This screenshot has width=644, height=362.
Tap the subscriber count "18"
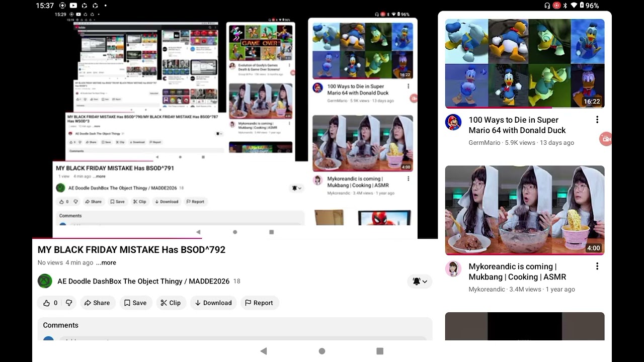[236, 281]
